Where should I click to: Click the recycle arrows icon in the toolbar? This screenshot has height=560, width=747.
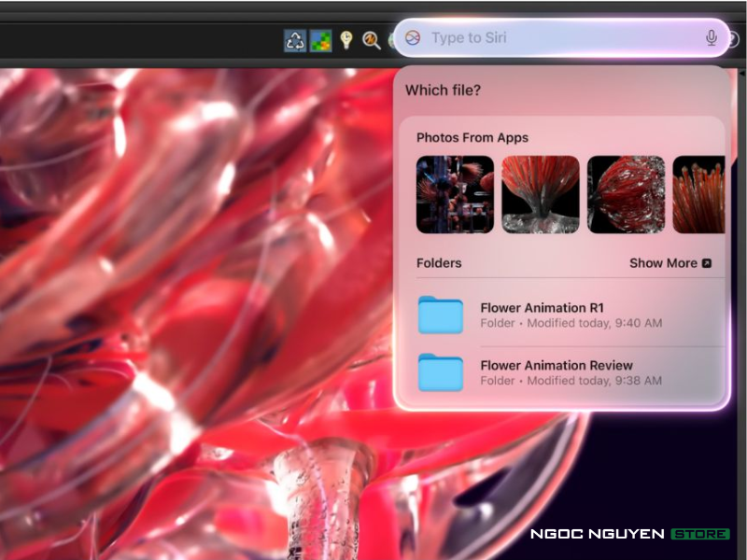coord(295,40)
